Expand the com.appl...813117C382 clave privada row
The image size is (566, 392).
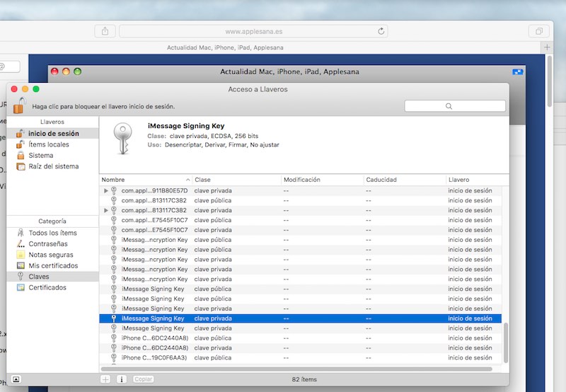tap(105, 210)
